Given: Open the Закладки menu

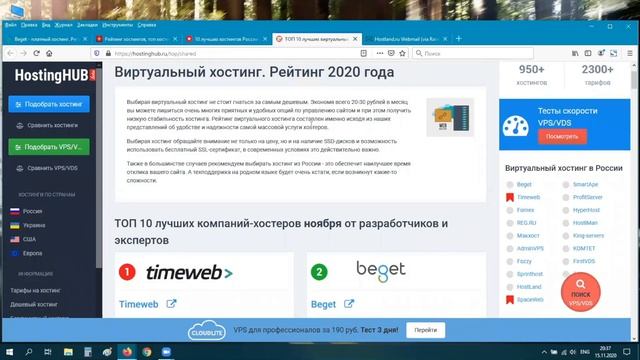Looking at the screenshot, I should click(87, 25).
